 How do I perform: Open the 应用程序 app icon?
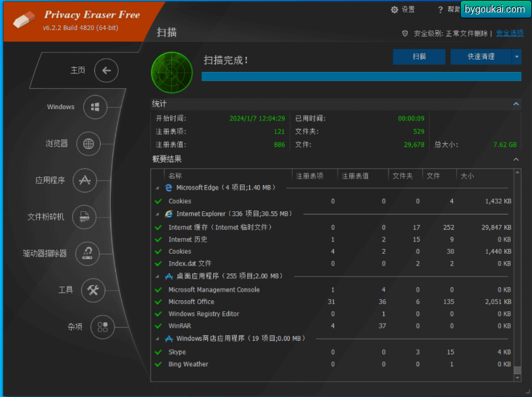coord(84,180)
